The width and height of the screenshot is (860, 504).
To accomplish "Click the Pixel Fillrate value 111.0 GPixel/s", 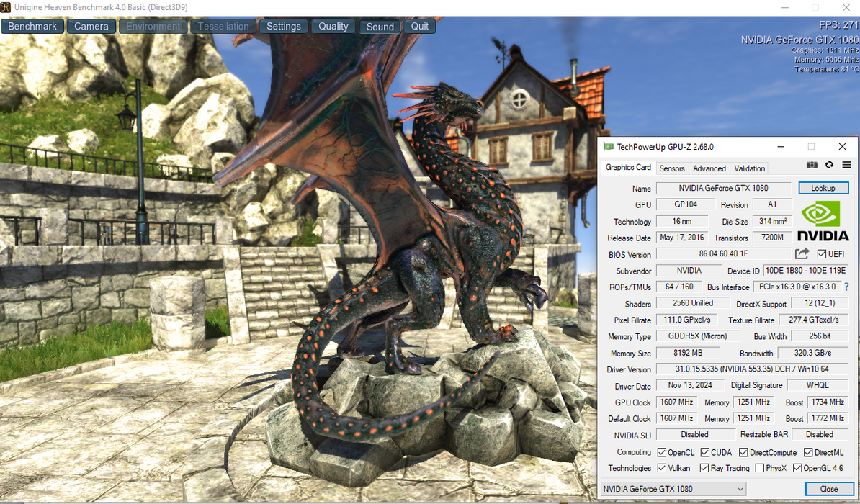I will coord(686,320).
